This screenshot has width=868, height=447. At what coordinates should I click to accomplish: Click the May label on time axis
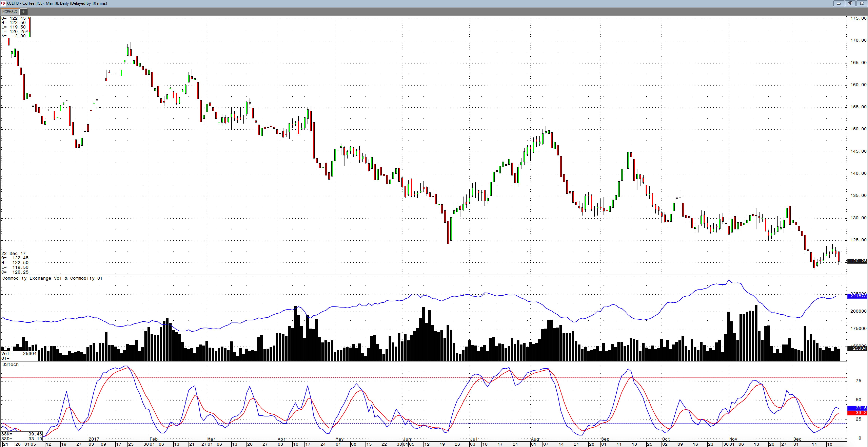(340, 439)
